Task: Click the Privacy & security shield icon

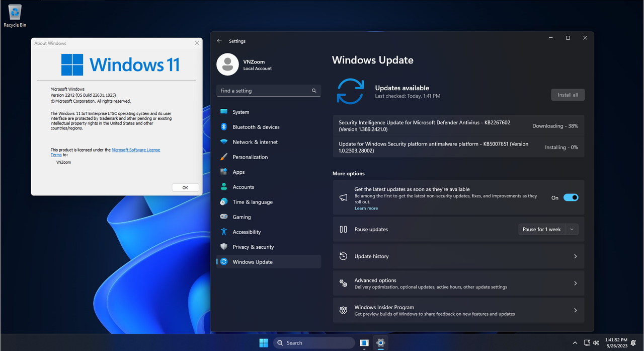Action: pyautogui.click(x=224, y=247)
